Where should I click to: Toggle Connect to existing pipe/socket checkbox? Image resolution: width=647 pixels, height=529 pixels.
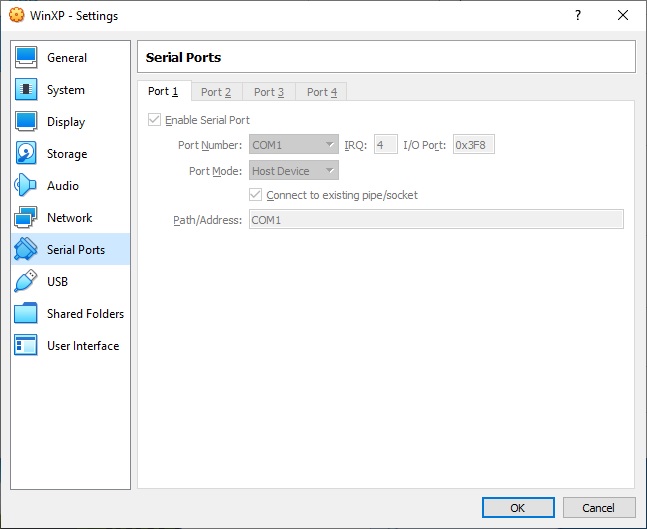pyautogui.click(x=255, y=195)
